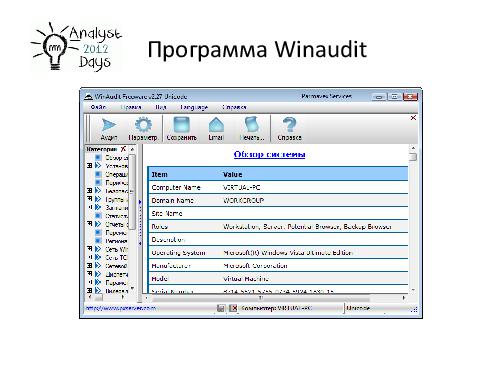Select the Сеть Wi... category in tree
Viewport: 500px width, 375px height.
tap(116, 249)
